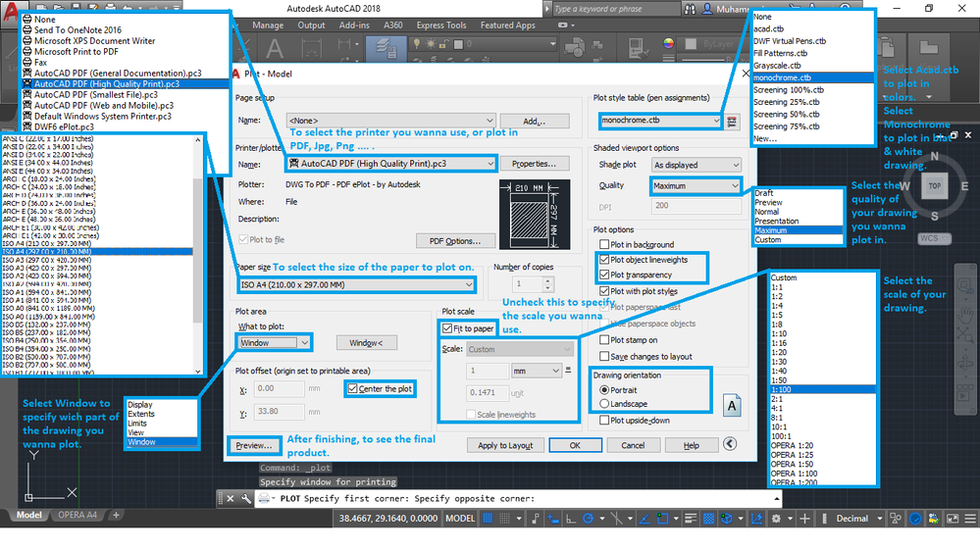
Task: Toggle Plot with plot styles checkbox
Action: point(604,291)
